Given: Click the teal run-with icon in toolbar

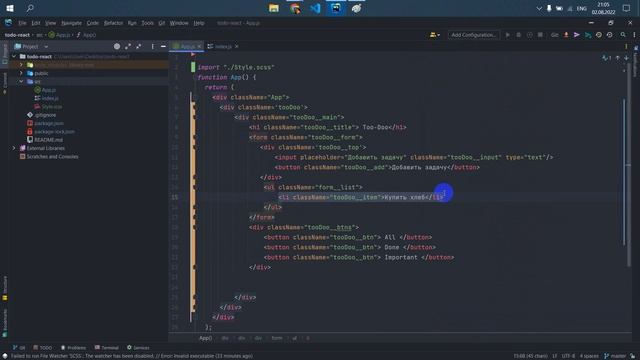Looking at the screenshot, I should click(588, 35).
